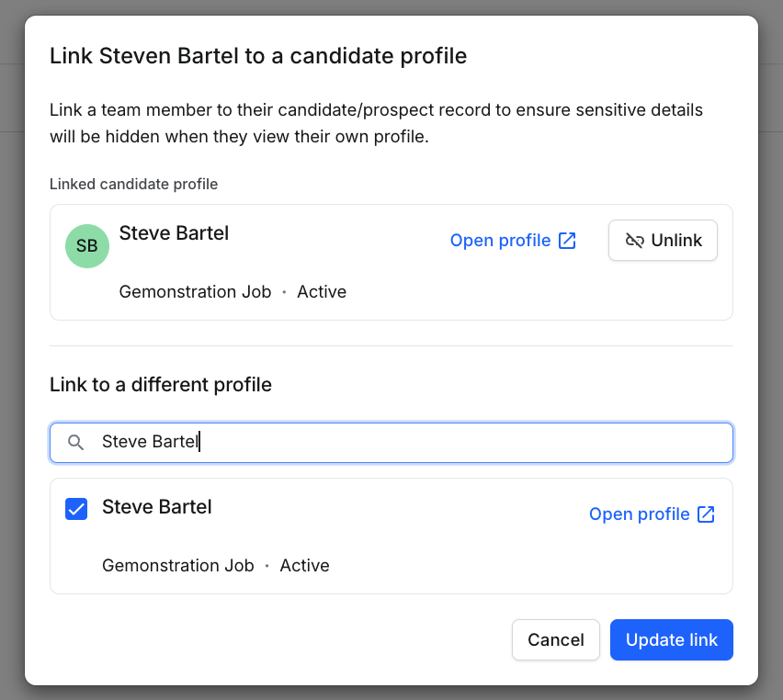
Task: Focus the Steve Bartel search field
Action: click(391, 443)
